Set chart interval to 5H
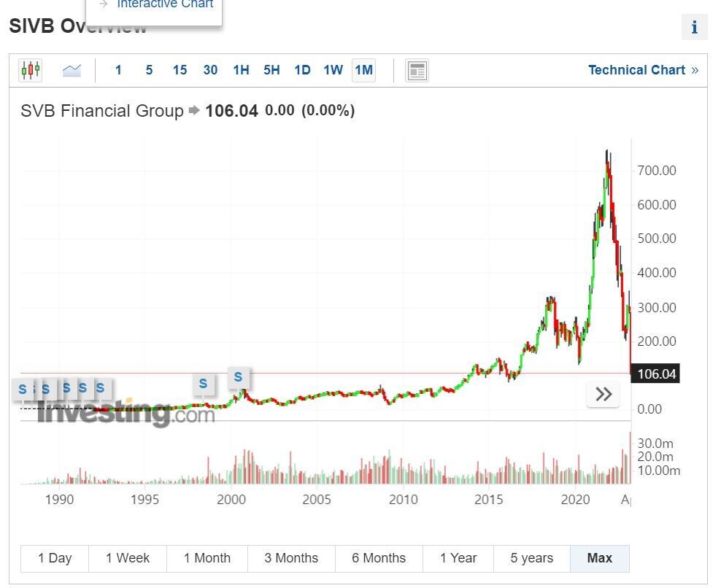Image resolution: width=721 pixels, height=588 pixels. click(271, 70)
